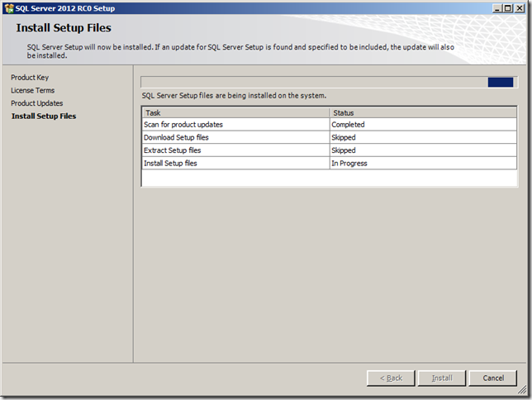532x400 pixels.
Task: Click the SQL Server setup title bar icon
Action: coord(9,8)
